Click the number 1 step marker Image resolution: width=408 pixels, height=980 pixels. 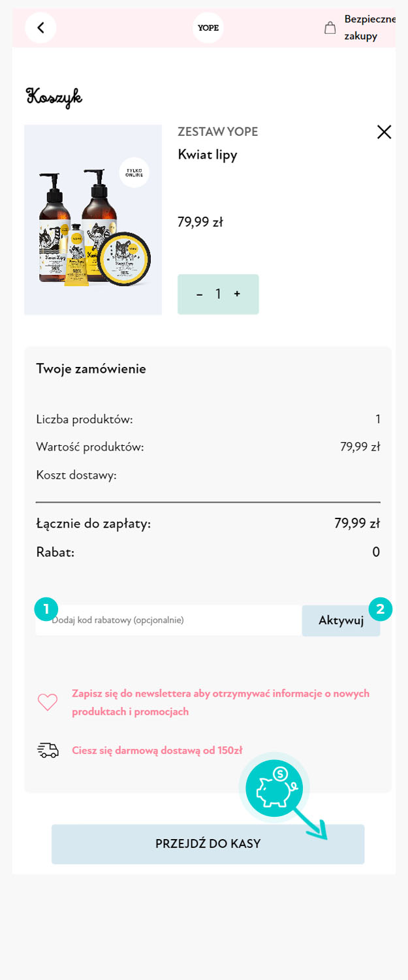(46, 610)
